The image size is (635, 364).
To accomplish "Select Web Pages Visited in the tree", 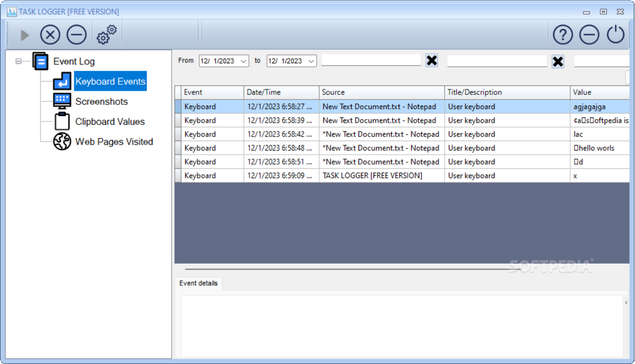I will pos(114,142).
